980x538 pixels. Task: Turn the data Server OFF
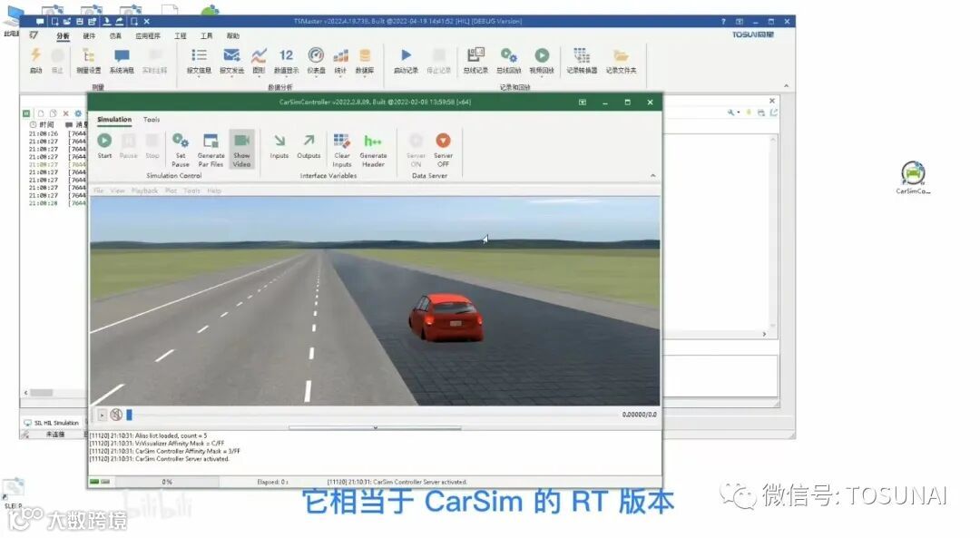[x=443, y=150]
